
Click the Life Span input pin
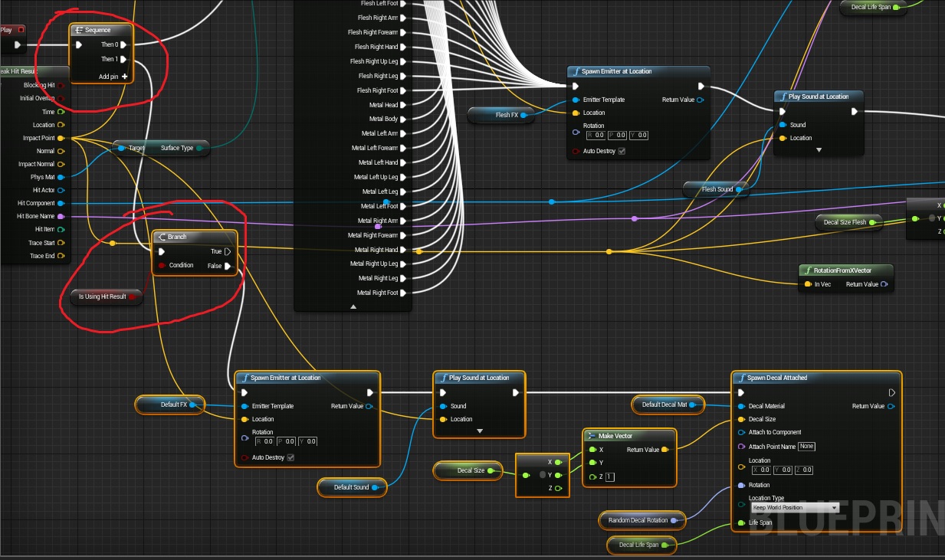741,523
